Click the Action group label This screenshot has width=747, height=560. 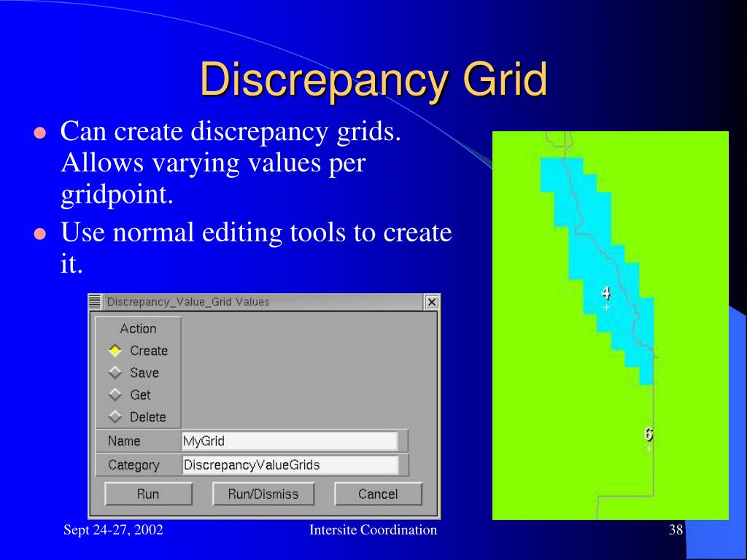point(138,329)
